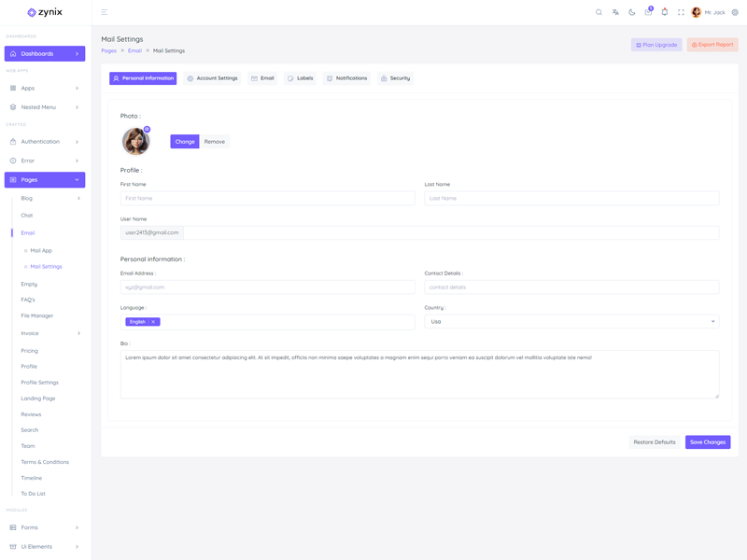Expand the Apps sidebar menu
The width and height of the screenshot is (747, 560).
tap(45, 88)
